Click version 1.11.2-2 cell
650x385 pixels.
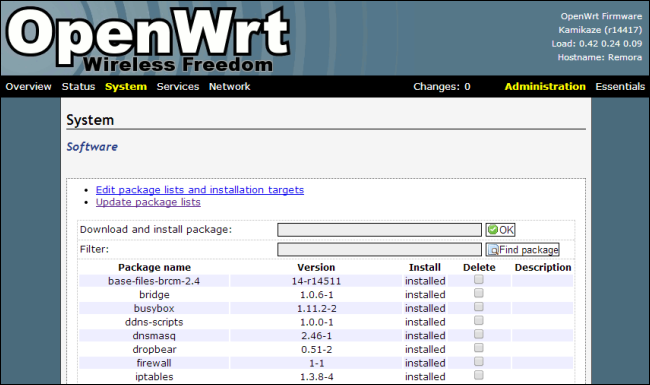[317, 308]
